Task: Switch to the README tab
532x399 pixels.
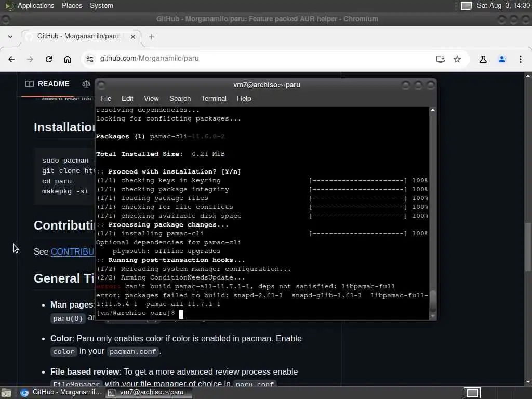Action: pos(47,84)
